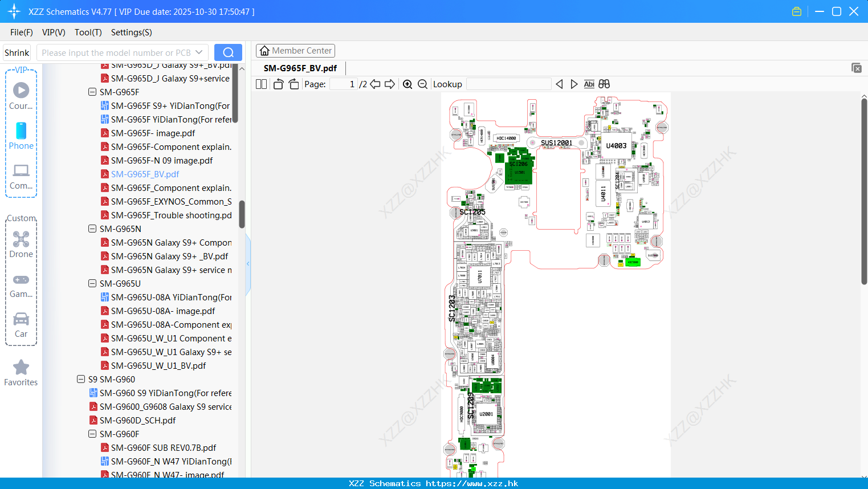This screenshot has height=489, width=868.
Task: Zoom in on the schematic
Action: (x=407, y=84)
